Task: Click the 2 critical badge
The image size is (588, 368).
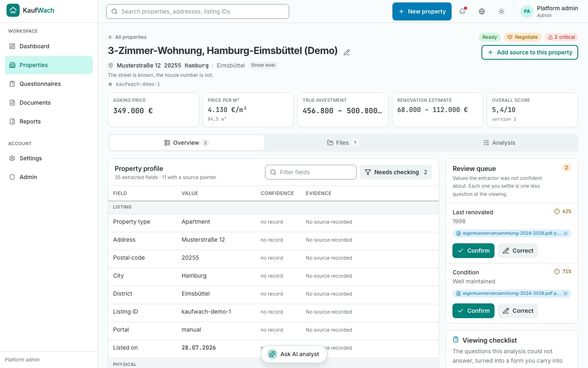Action: [561, 37]
